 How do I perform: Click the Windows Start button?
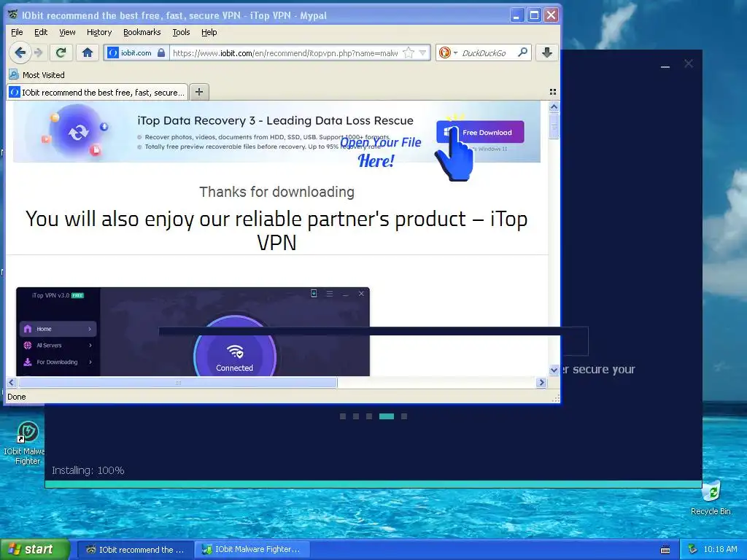[x=35, y=549]
